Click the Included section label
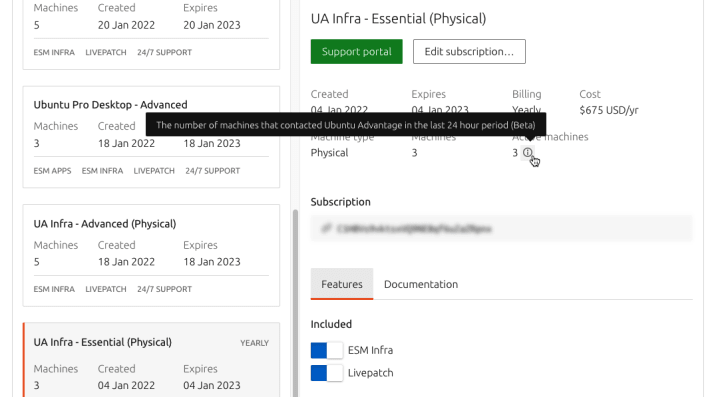The image size is (720, 397). click(331, 324)
